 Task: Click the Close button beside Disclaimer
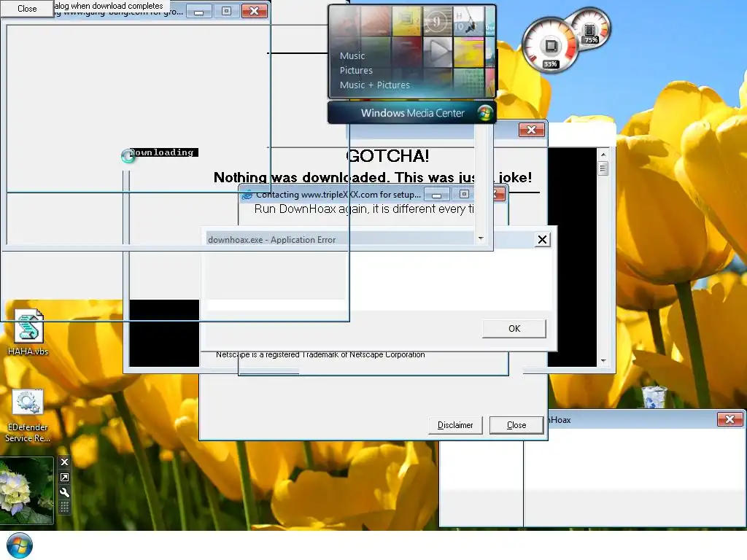coord(516,425)
